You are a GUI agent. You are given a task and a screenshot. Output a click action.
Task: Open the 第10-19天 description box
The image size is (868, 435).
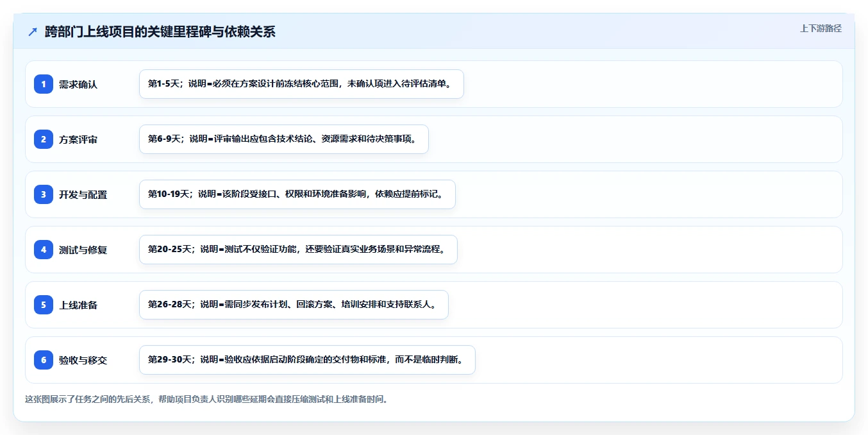click(x=297, y=194)
